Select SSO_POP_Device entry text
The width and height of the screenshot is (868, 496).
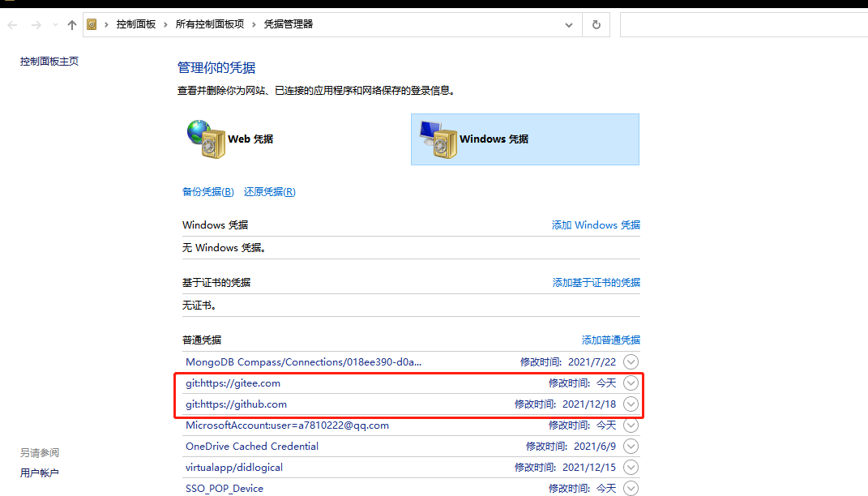[224, 488]
